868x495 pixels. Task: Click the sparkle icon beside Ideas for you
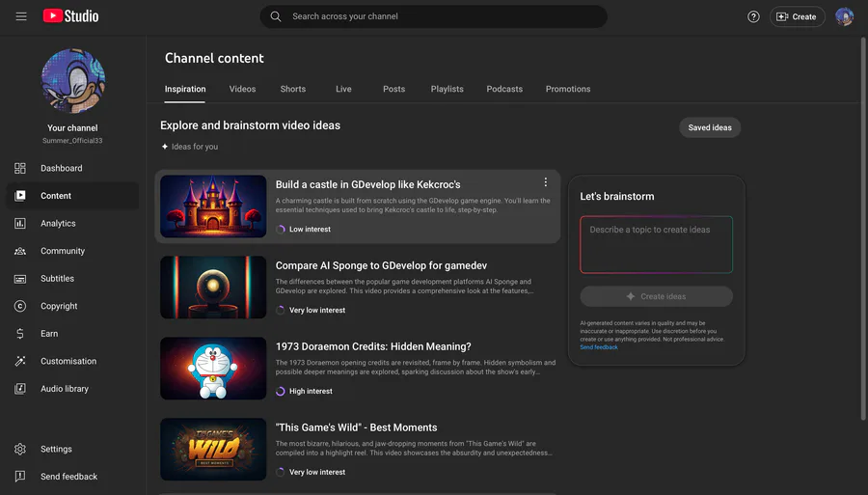[164, 147]
